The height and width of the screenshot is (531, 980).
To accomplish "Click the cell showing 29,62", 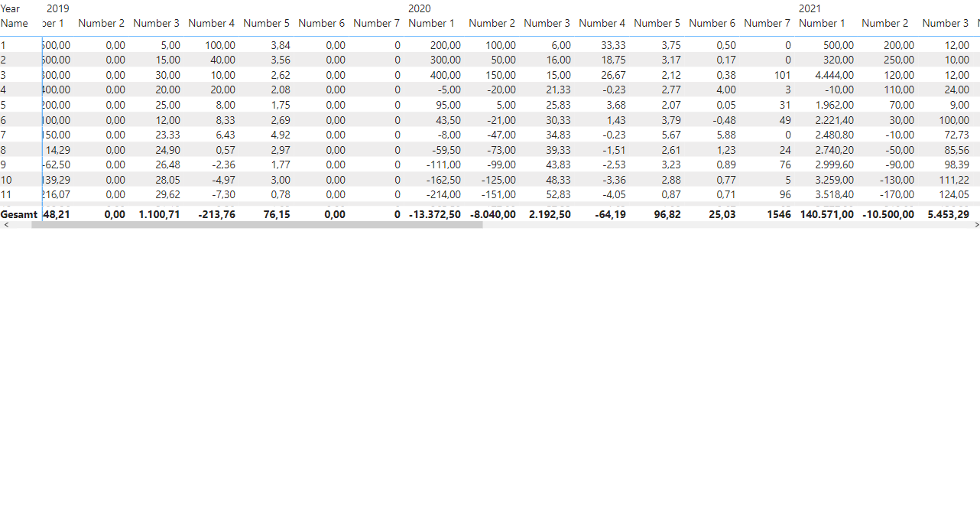I will [x=168, y=194].
